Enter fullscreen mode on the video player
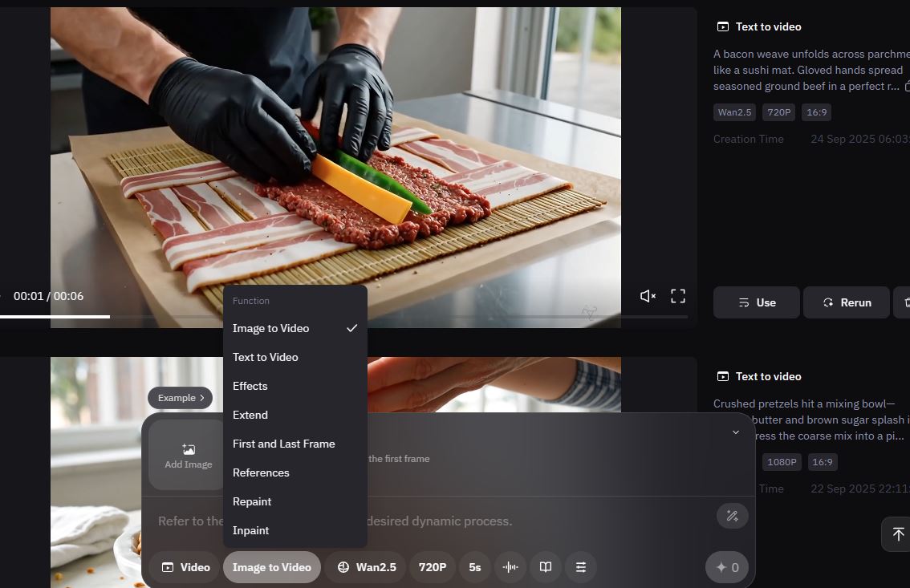Viewport: 910px width, 588px height. tap(678, 296)
